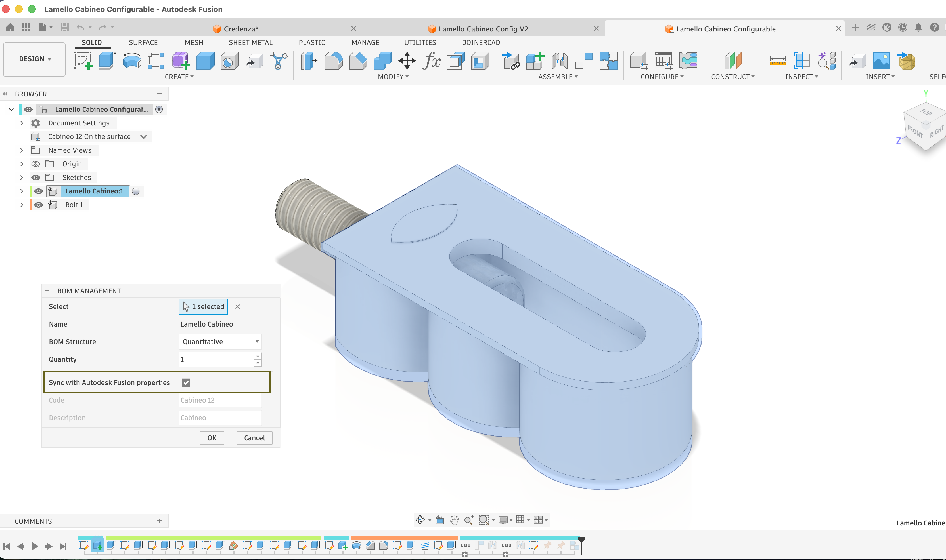Open the ASSEMBLE menu dropdown
Image resolution: width=946 pixels, height=560 pixels.
(x=558, y=77)
